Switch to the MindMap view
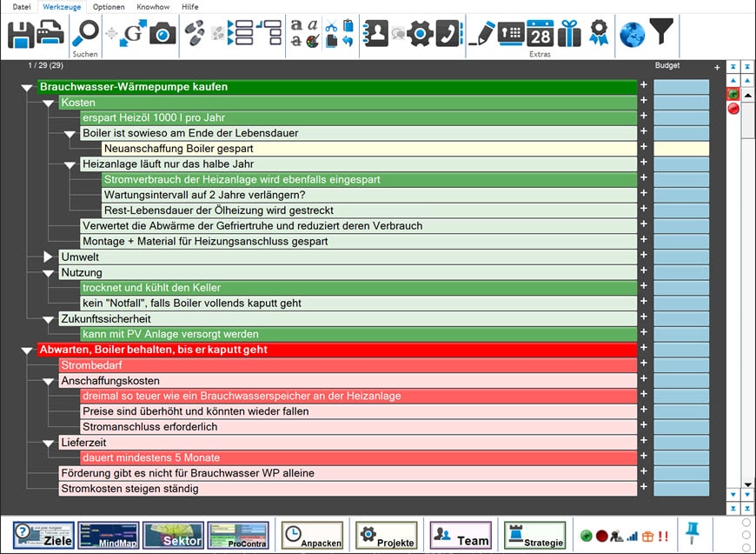The height and width of the screenshot is (554, 756). (108, 535)
